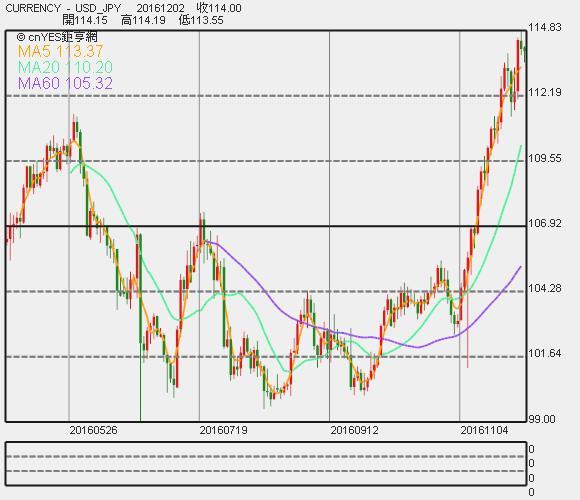Click the 104.28 price axis label
Viewport: 580px width, 500px height.
point(544,288)
